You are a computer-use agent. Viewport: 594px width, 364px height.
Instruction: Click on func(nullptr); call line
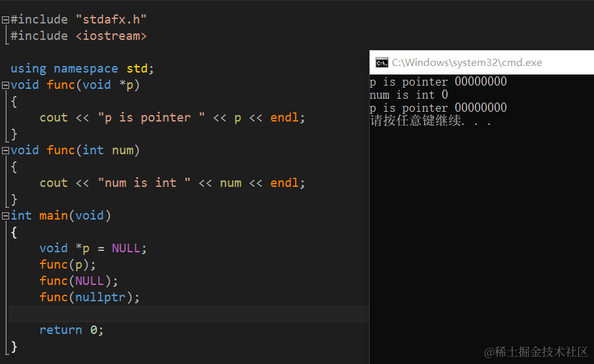point(90,297)
